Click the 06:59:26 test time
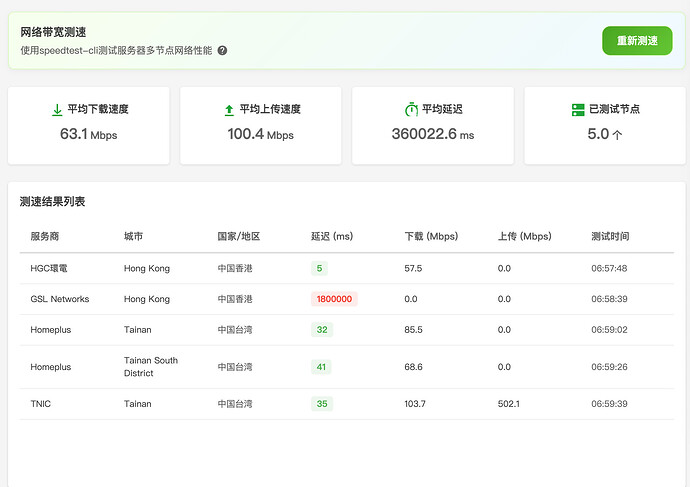The image size is (690, 487). (609, 367)
